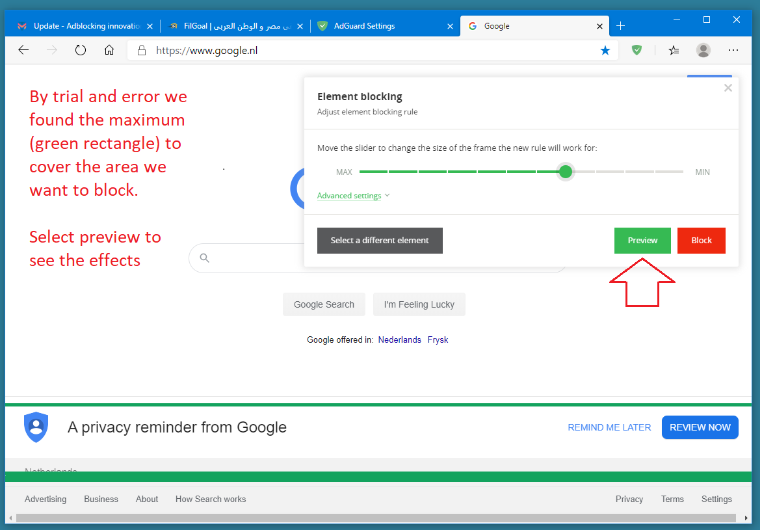Click the REMIND ME LATER link

[609, 427]
